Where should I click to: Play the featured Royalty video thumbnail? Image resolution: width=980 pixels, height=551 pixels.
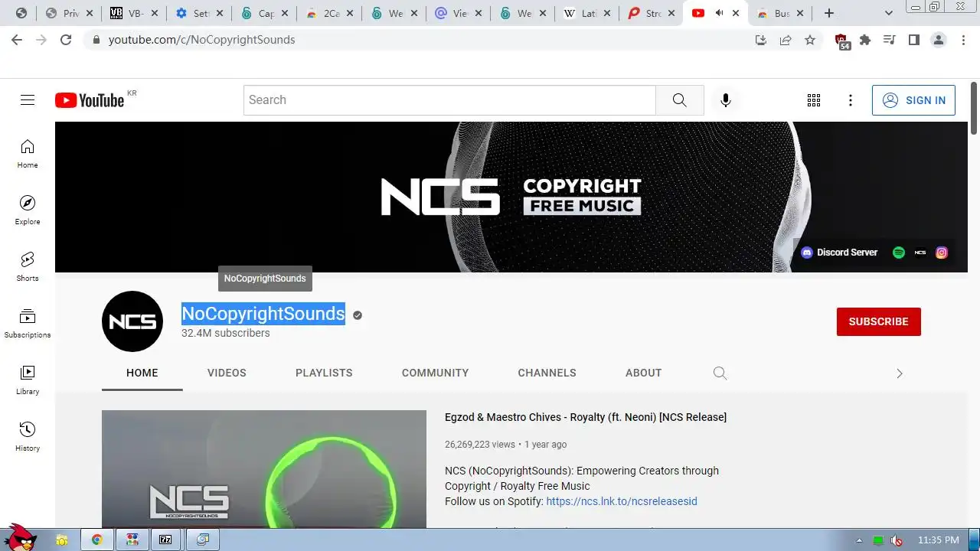pos(264,469)
